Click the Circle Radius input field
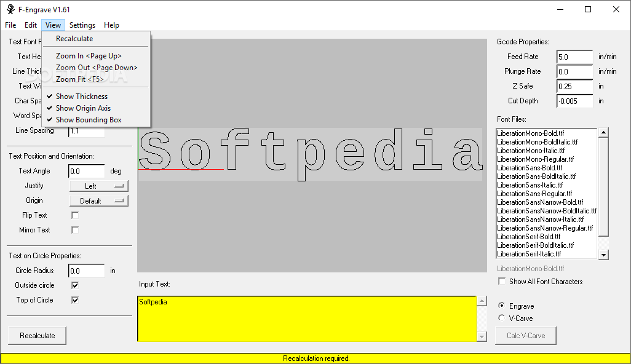 (87, 271)
